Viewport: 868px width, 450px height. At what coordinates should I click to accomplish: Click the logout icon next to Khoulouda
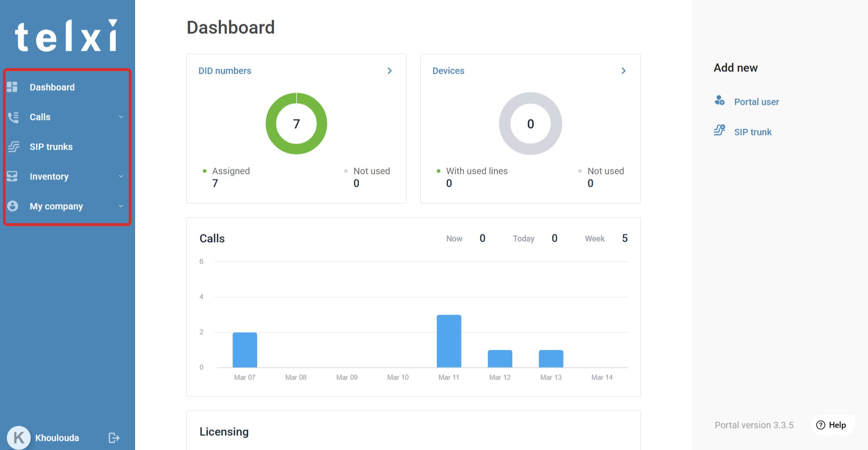pos(114,438)
